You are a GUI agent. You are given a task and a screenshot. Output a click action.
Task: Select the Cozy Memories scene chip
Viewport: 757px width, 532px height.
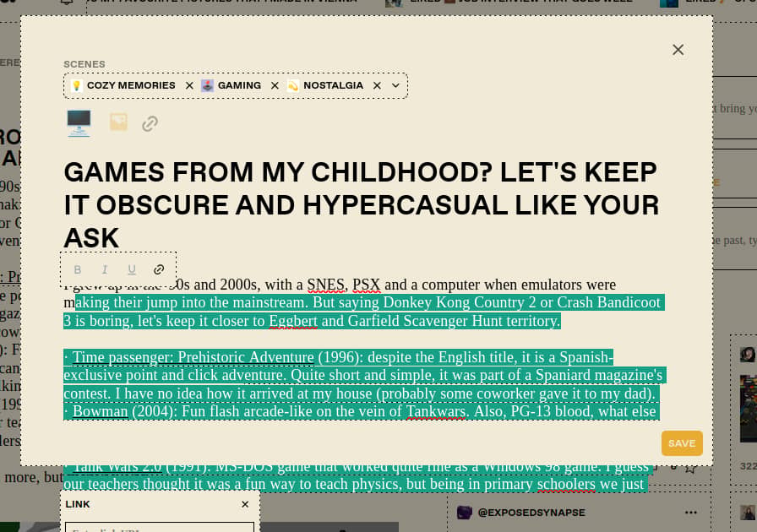point(123,85)
